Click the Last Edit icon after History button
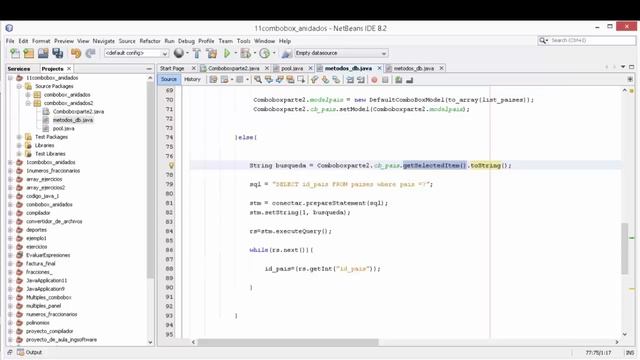The width and height of the screenshot is (640, 360). click(213, 80)
